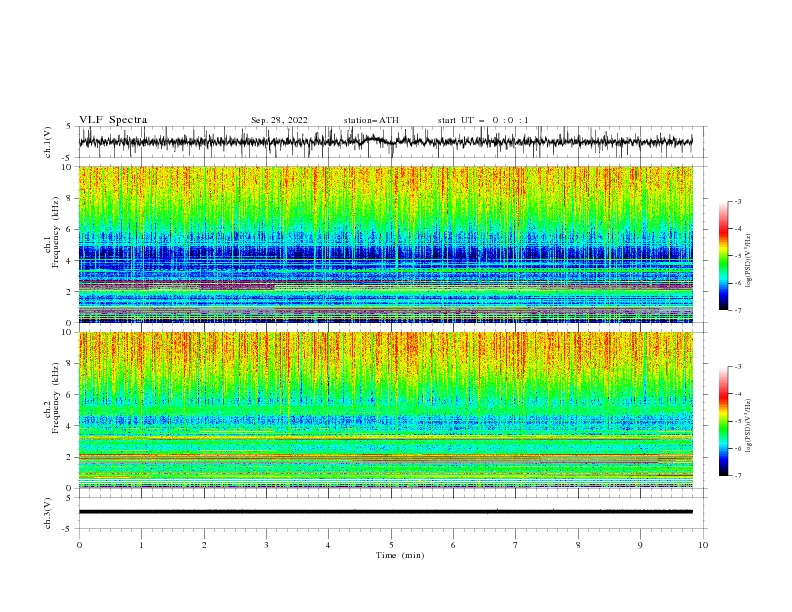Click the lower colorbar log(PSD) label
This screenshot has width=792, height=612.
[x=749, y=425]
